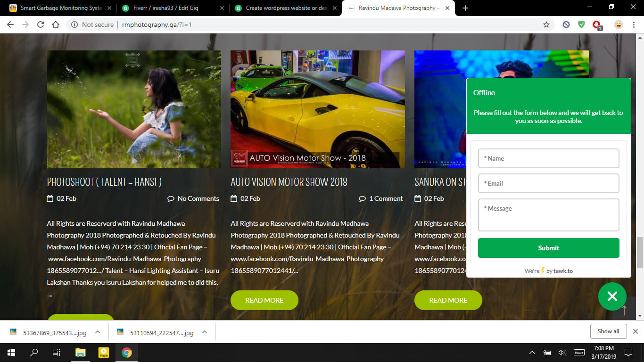
Task: Open the Windows notification center
Action: 628,353
